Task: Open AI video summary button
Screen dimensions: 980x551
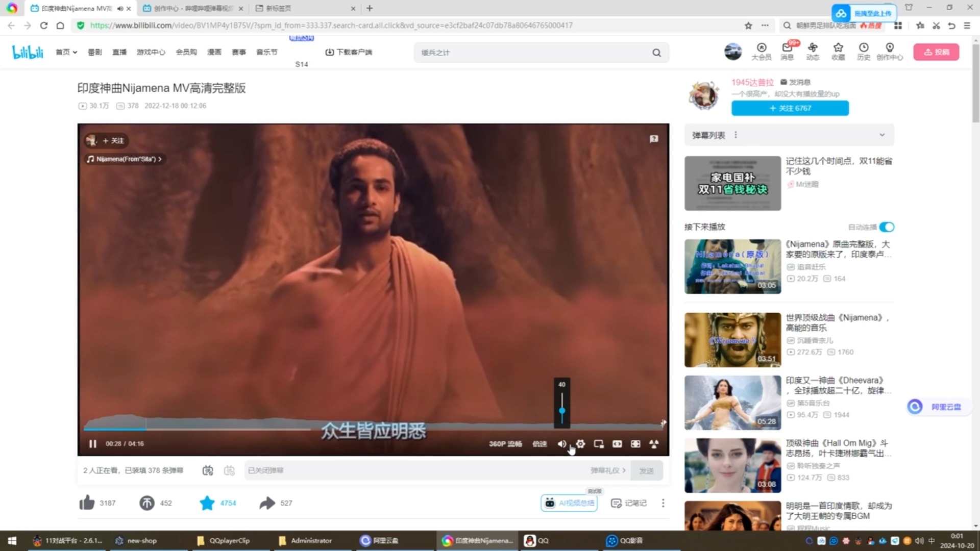Action: tap(569, 503)
